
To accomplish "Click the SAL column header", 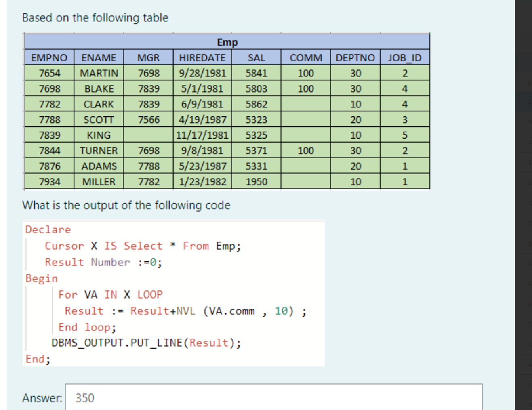I will [x=256, y=57].
